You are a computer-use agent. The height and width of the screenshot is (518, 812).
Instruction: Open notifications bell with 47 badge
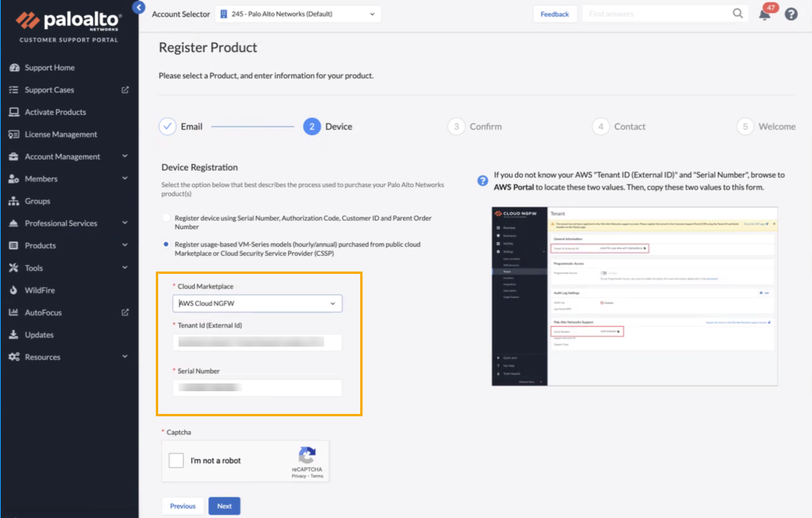tap(766, 13)
